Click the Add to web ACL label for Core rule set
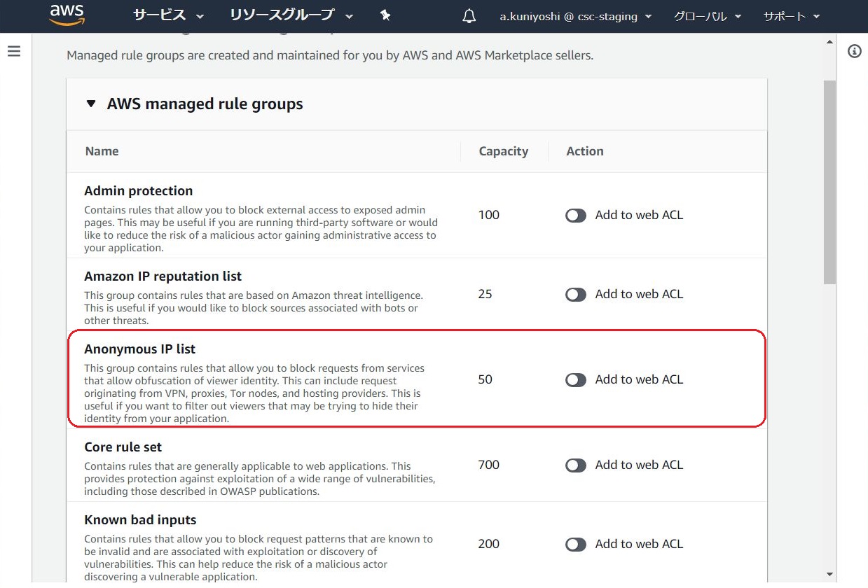This screenshot has width=868, height=588. [639, 465]
